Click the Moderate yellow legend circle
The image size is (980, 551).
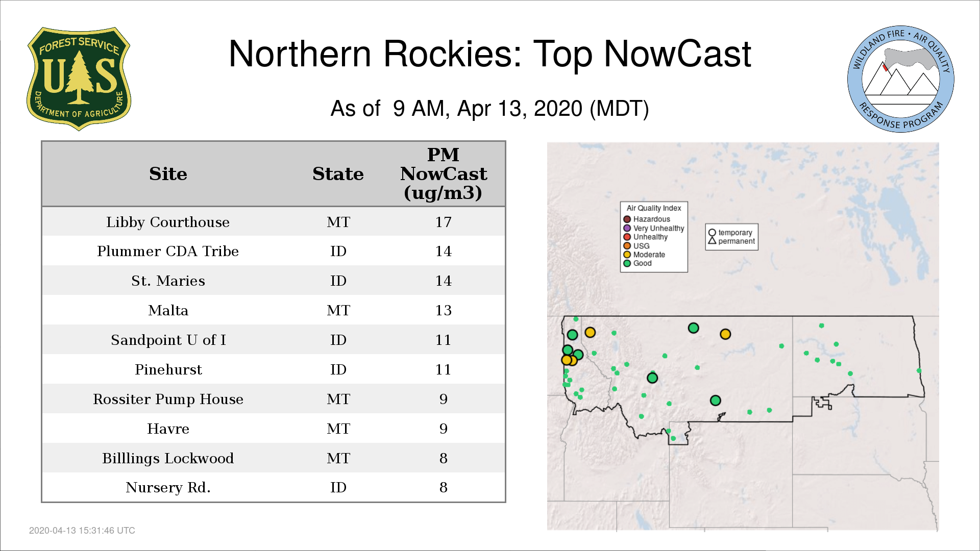point(627,255)
